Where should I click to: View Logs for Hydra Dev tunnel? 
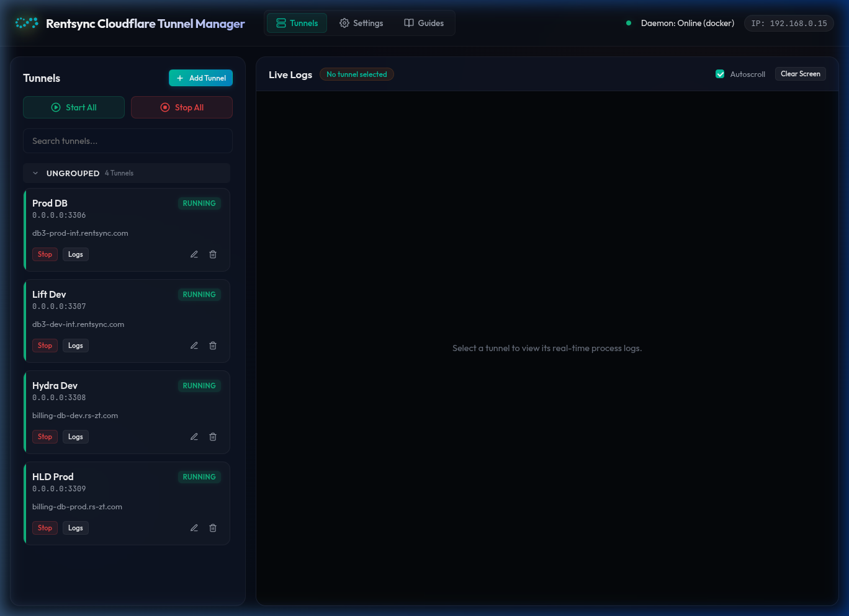click(76, 437)
